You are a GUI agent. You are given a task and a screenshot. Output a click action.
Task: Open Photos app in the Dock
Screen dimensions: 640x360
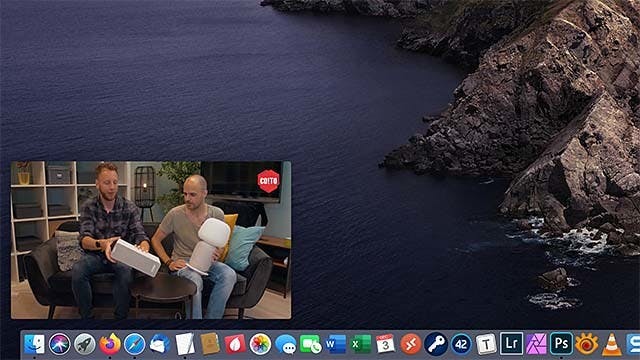(260, 344)
